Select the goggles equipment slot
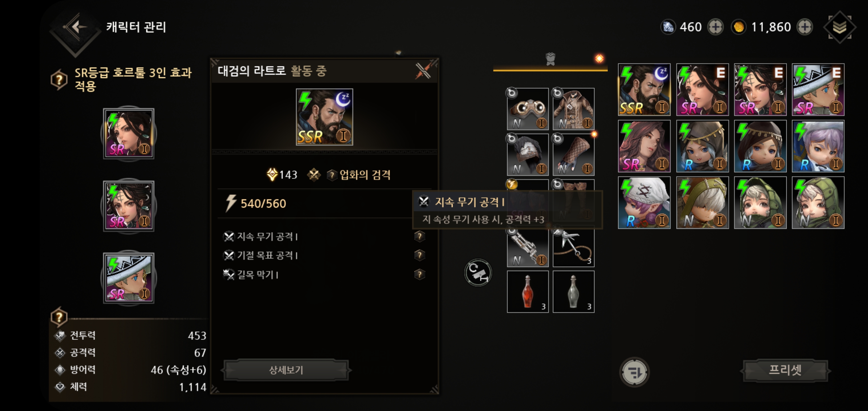This screenshot has width=868, height=411. coord(528,109)
